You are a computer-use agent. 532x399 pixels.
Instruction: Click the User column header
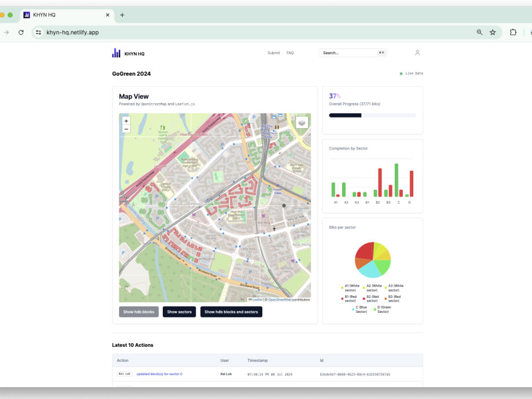click(225, 360)
